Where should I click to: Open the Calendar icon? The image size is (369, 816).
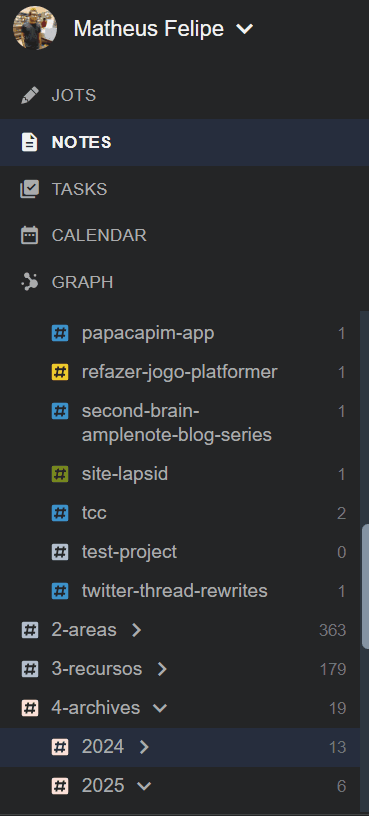(x=30, y=235)
